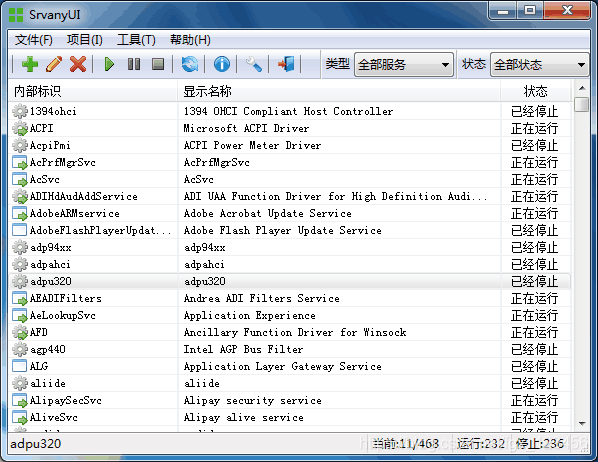Click 停止:236 in the status bar
Screen dimensions: 598x462
pyautogui.click(x=540, y=443)
